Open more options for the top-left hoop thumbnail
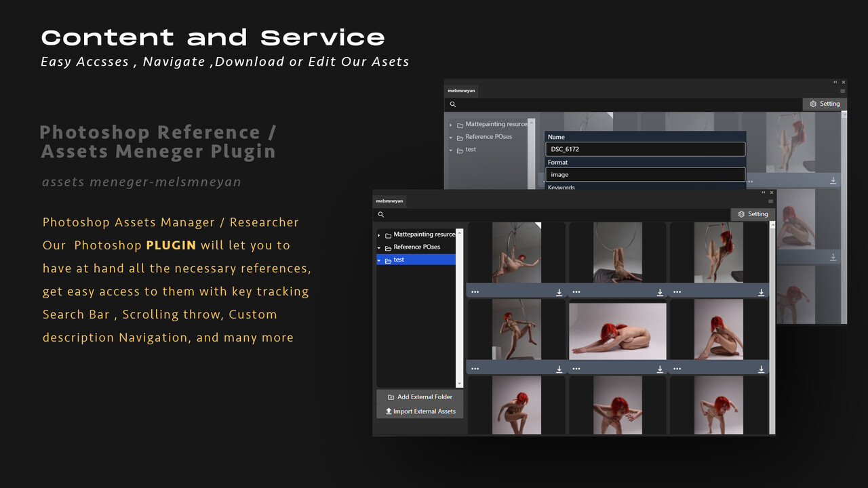 tap(475, 292)
